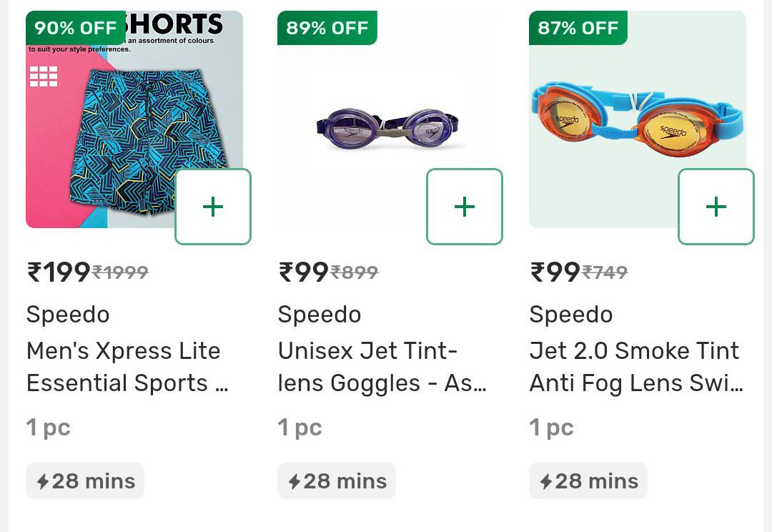
Task: Tap 28 mins delivery tag under Jet 2.0 goggles
Action: click(x=588, y=481)
